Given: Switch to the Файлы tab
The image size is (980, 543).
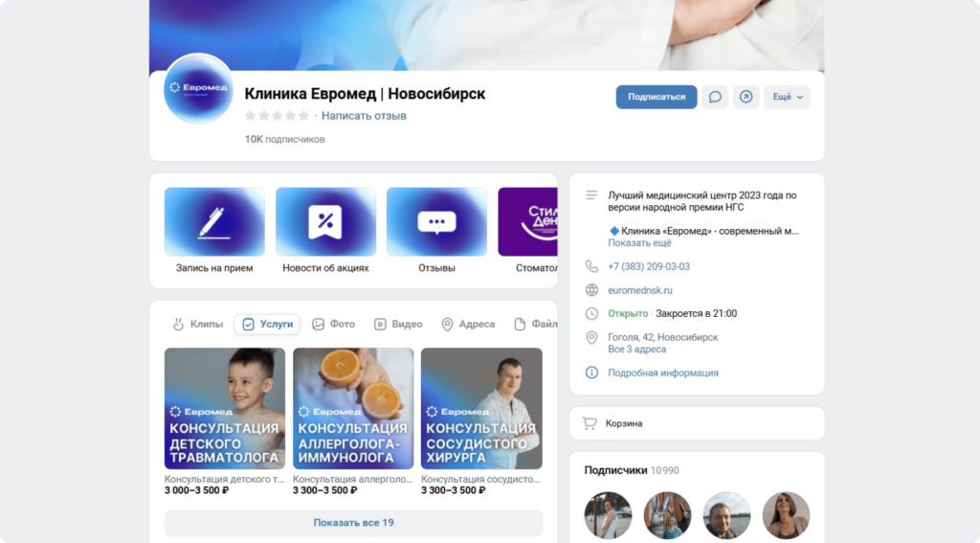Looking at the screenshot, I should click(x=535, y=324).
